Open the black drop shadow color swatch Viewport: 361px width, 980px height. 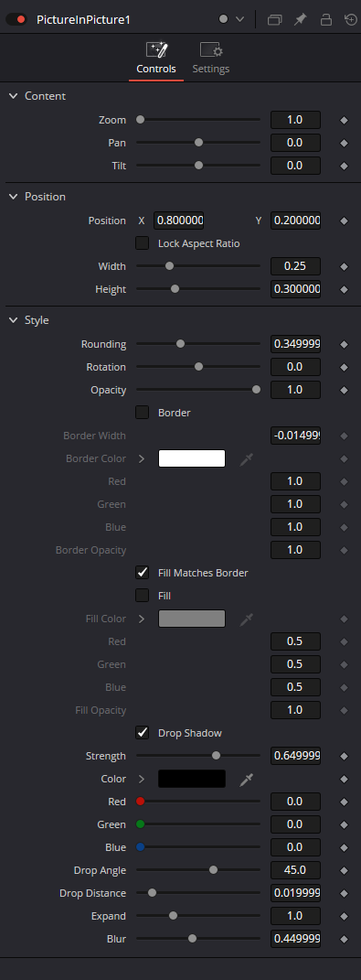(x=192, y=779)
